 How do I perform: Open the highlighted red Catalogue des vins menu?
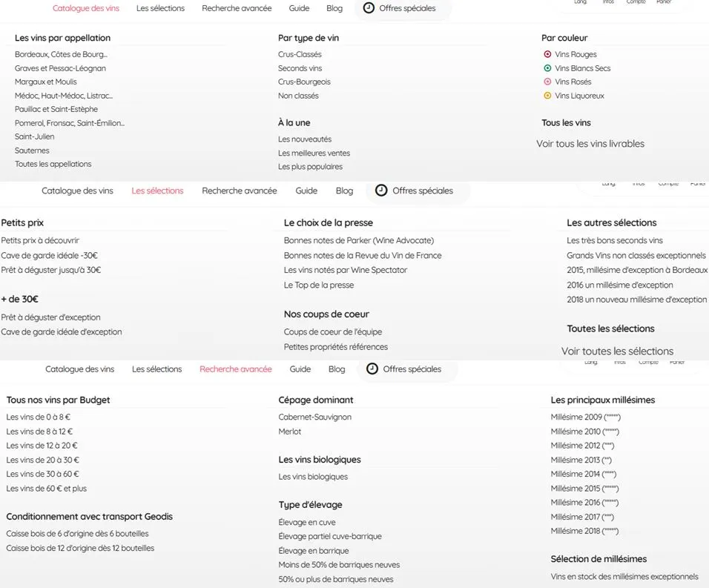click(88, 9)
